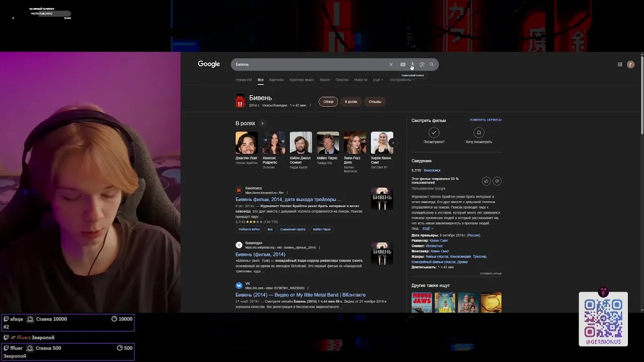This screenshot has height=362, width=644.
Task: Expand В ролях section arrow
Action: point(262,123)
